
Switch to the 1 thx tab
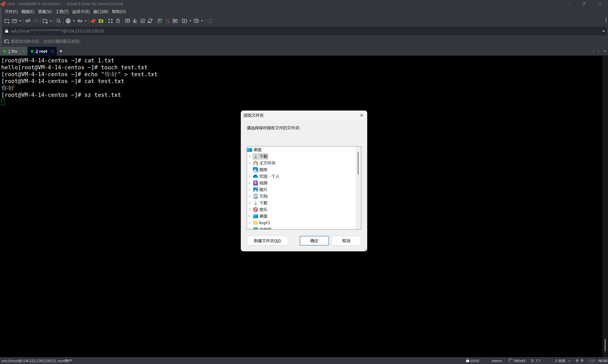(13, 51)
